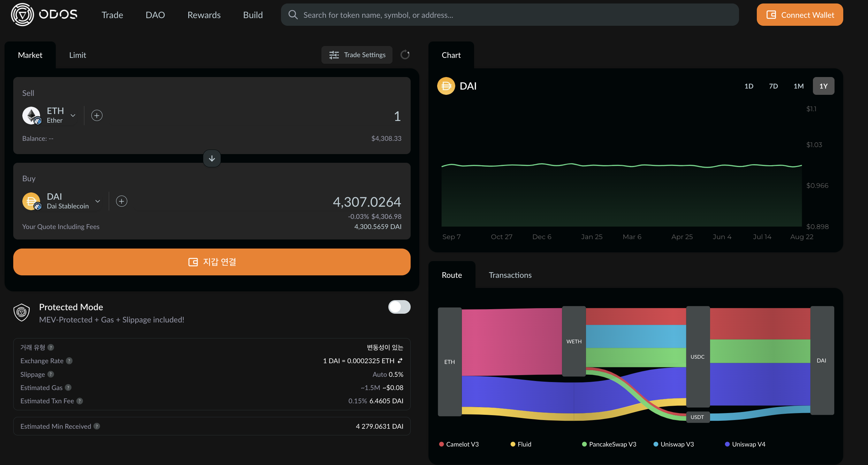
Task: Click Connect Wallet button
Action: [800, 15]
